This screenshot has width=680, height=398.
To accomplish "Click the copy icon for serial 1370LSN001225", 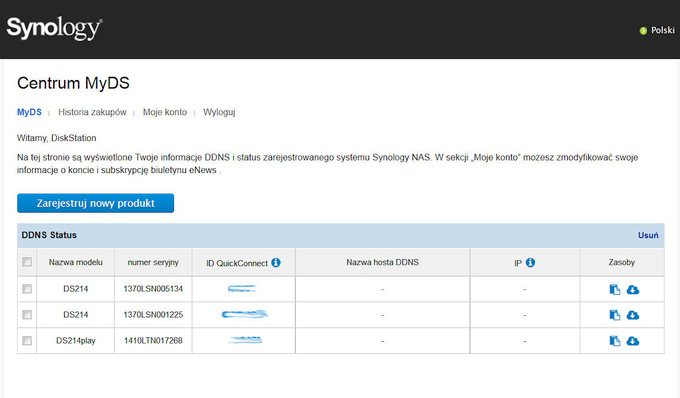I will coord(615,315).
